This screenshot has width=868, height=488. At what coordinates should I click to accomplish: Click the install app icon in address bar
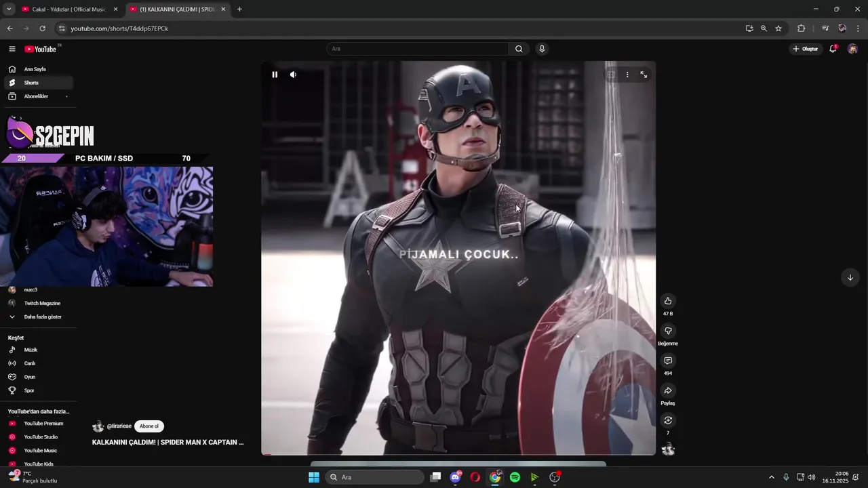tap(749, 28)
